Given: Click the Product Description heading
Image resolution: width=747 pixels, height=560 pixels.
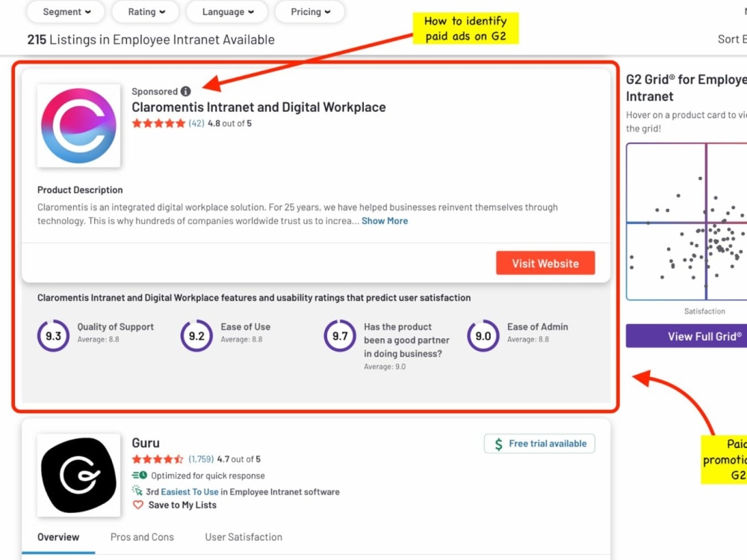Looking at the screenshot, I should click(x=80, y=190).
